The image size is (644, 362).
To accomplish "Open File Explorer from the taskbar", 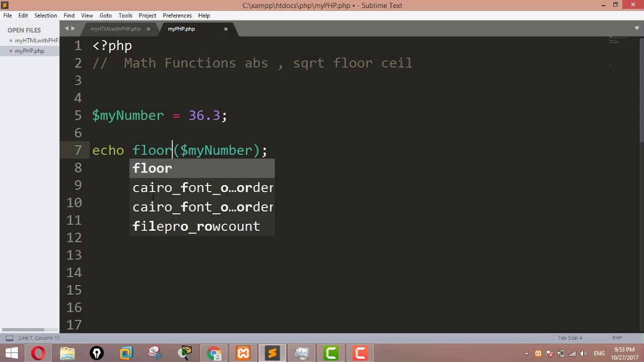I will [67, 353].
